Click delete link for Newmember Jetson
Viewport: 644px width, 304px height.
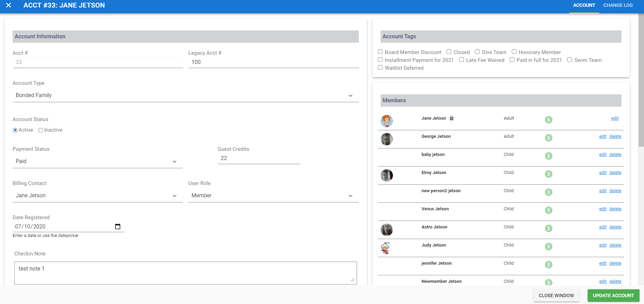[615, 281]
